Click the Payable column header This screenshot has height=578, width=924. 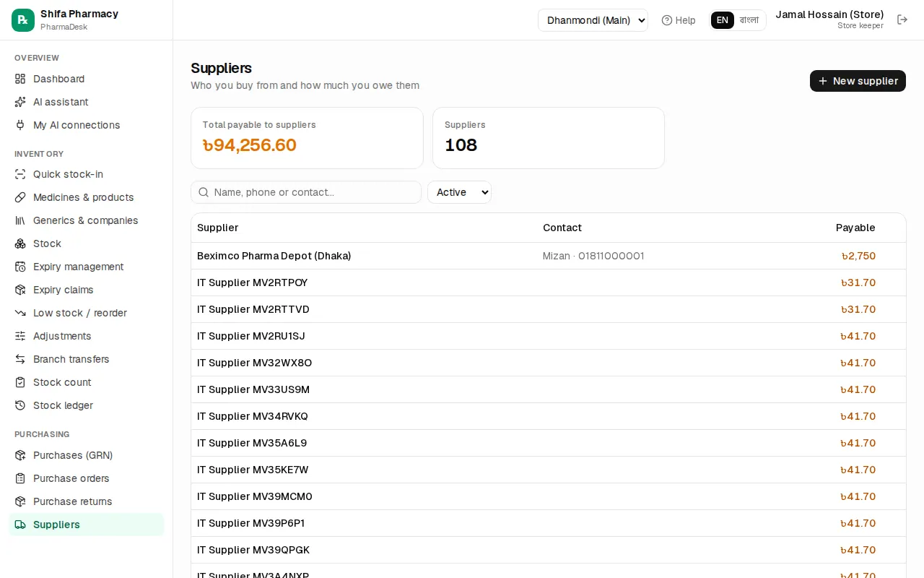855,228
